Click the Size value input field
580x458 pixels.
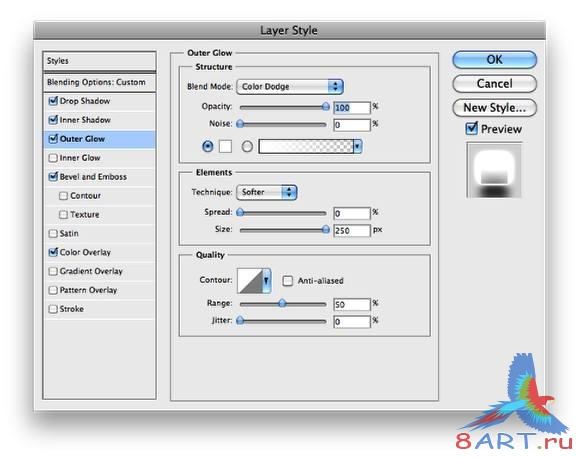[x=351, y=230]
